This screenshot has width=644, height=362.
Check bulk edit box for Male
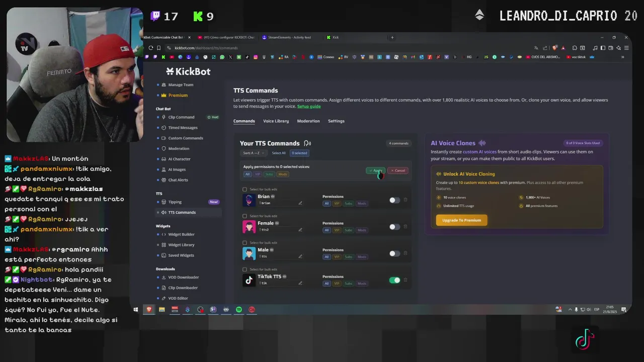[245, 243]
